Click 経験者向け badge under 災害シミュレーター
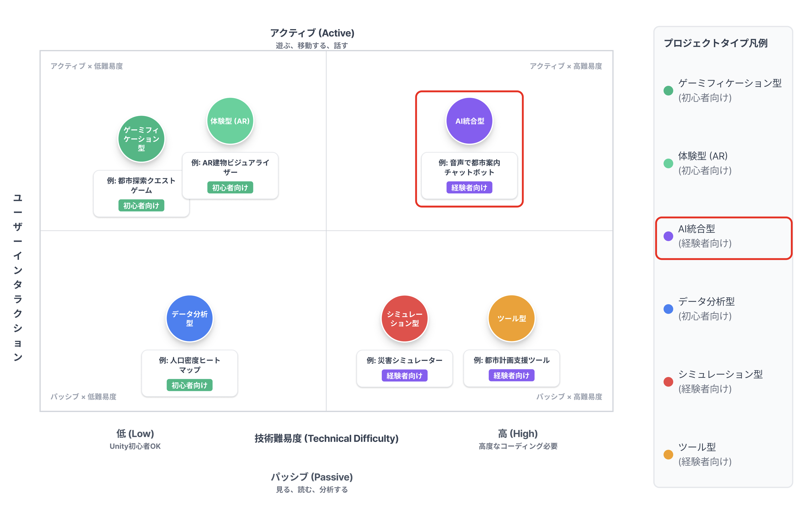 (404, 376)
